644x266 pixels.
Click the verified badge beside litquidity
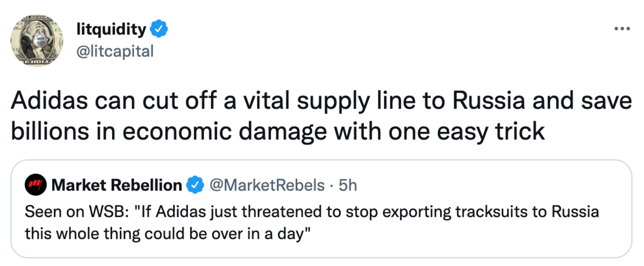coord(159,29)
